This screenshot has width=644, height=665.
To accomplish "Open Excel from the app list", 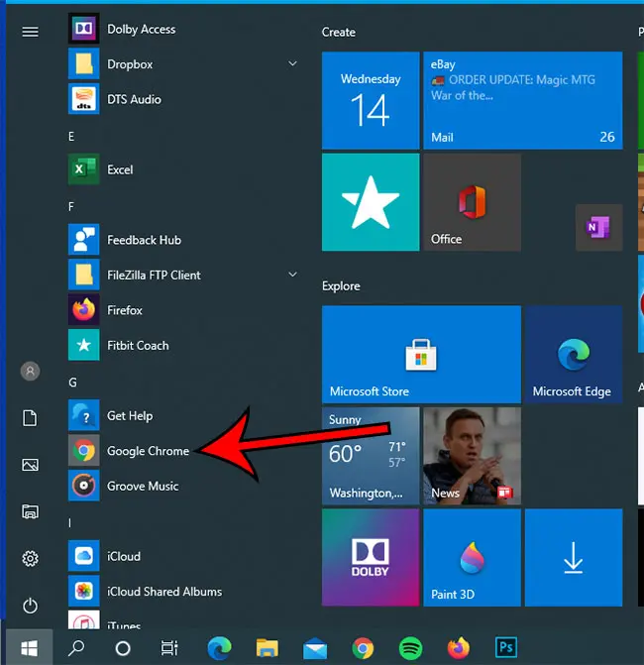I will tap(119, 169).
